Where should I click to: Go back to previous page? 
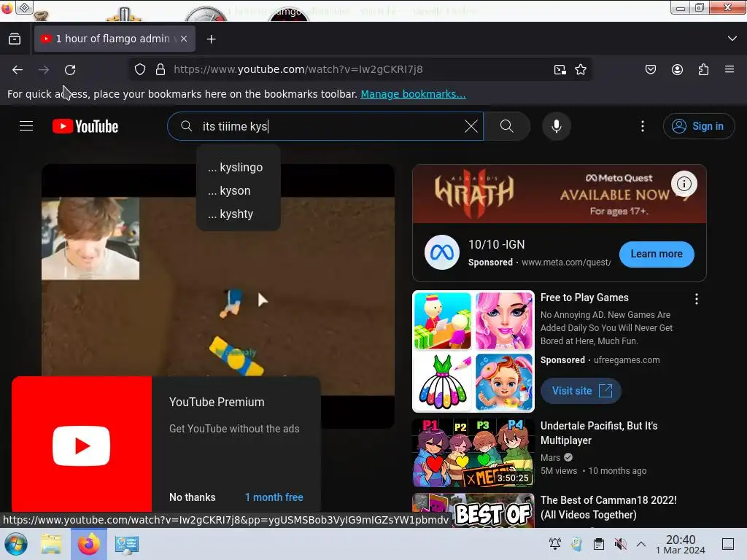coord(18,69)
